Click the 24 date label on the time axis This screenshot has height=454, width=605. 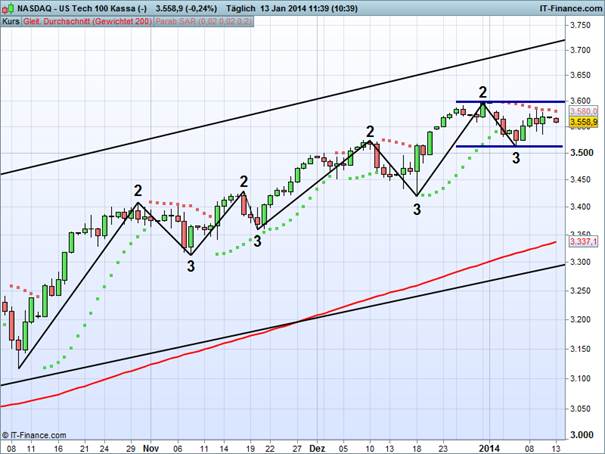click(104, 449)
